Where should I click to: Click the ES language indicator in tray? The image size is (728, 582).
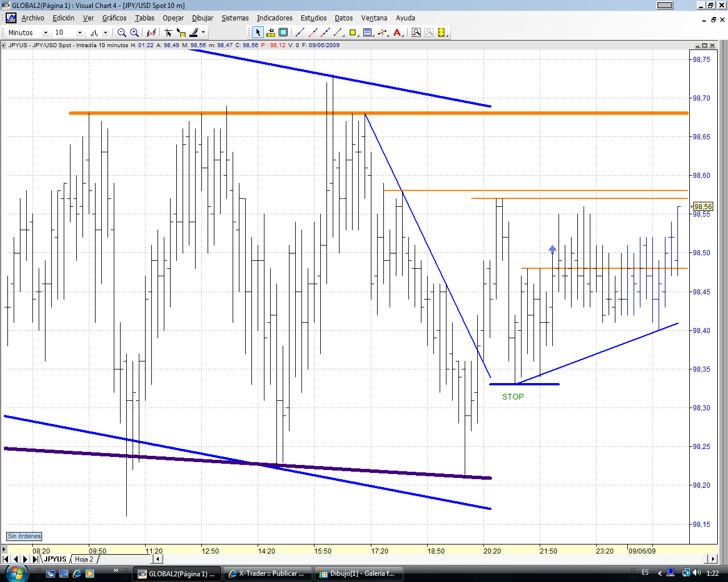coord(645,572)
